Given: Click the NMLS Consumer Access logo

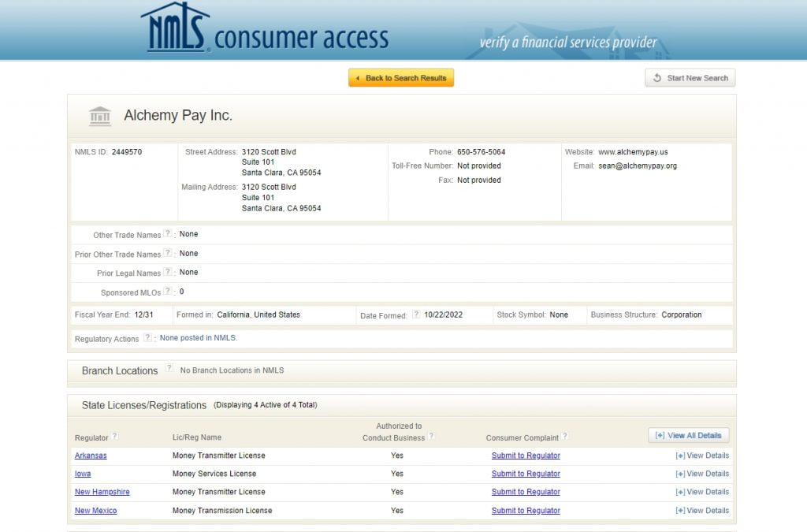Looking at the screenshot, I should click(264, 30).
